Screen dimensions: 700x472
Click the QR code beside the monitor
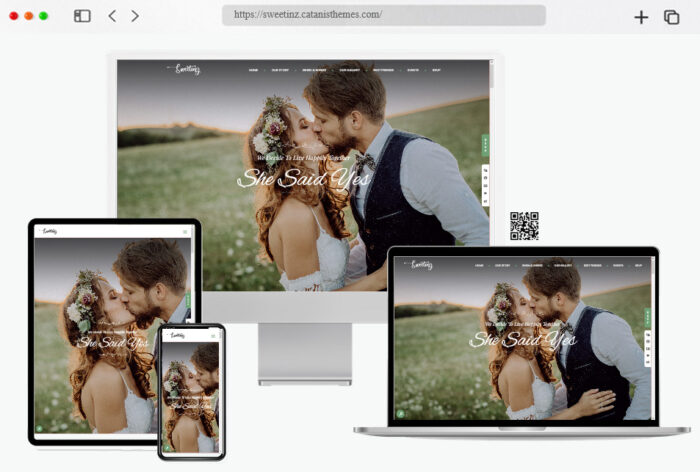524,226
